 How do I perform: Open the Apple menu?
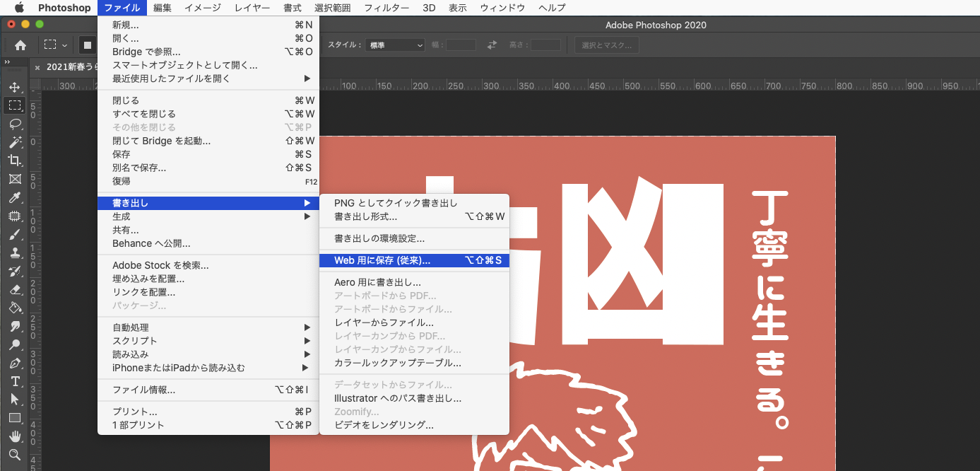[19, 8]
